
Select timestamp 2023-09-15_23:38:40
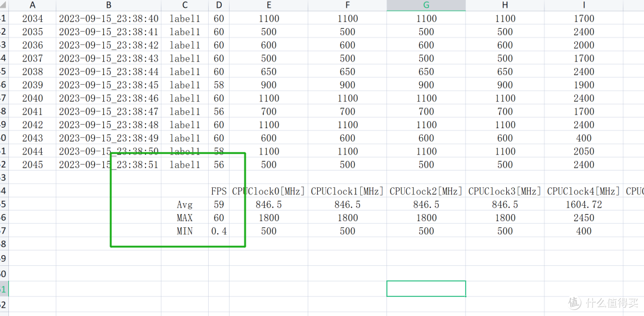click(109, 18)
